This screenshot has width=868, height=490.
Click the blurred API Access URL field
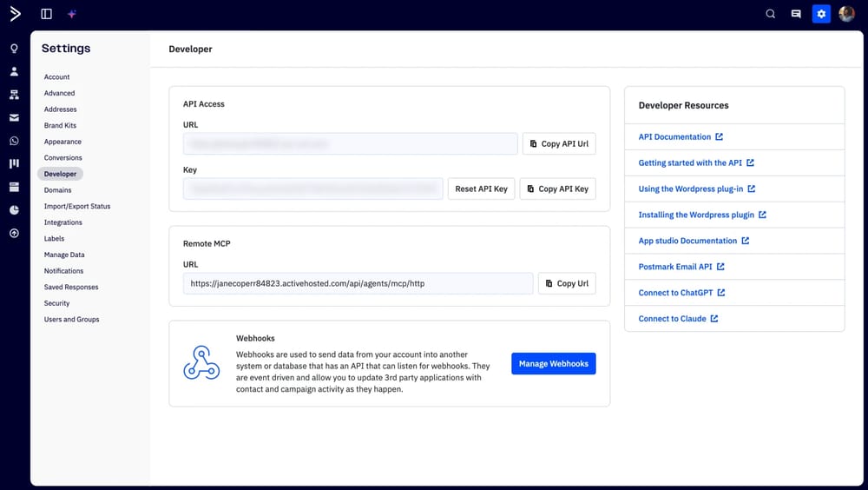click(351, 143)
